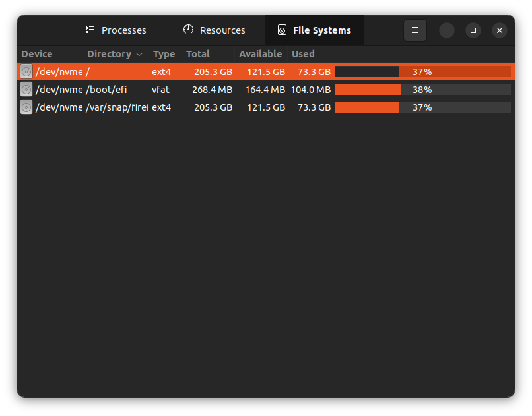The width and height of the screenshot is (532, 416).
Task: Click the 38% usage bar of /boot/efi
Action: coord(422,90)
